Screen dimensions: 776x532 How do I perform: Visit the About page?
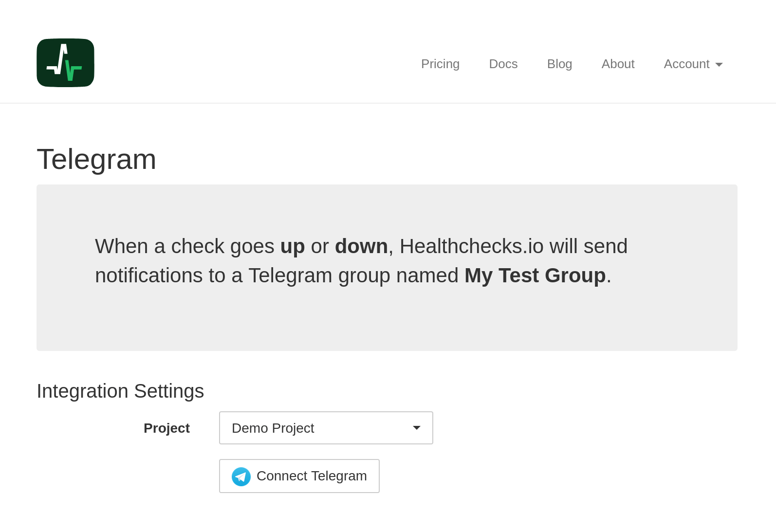(x=618, y=64)
